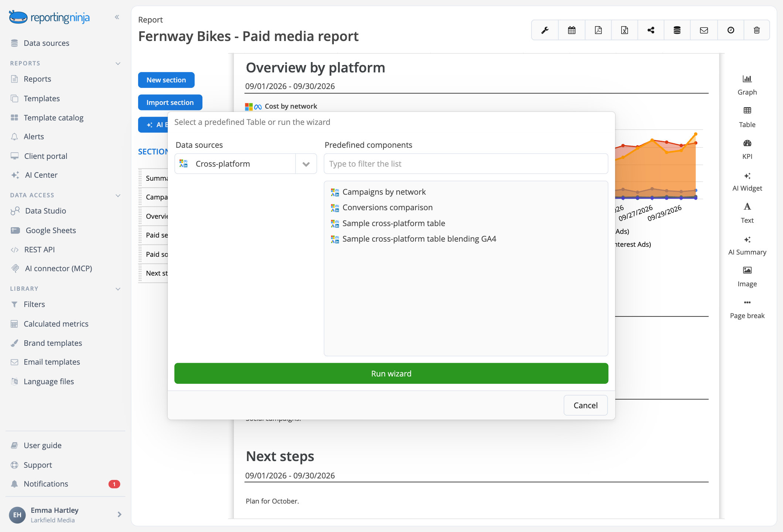This screenshot has height=532, width=783.
Task: Open Data sources in sidebar
Action: coord(46,43)
